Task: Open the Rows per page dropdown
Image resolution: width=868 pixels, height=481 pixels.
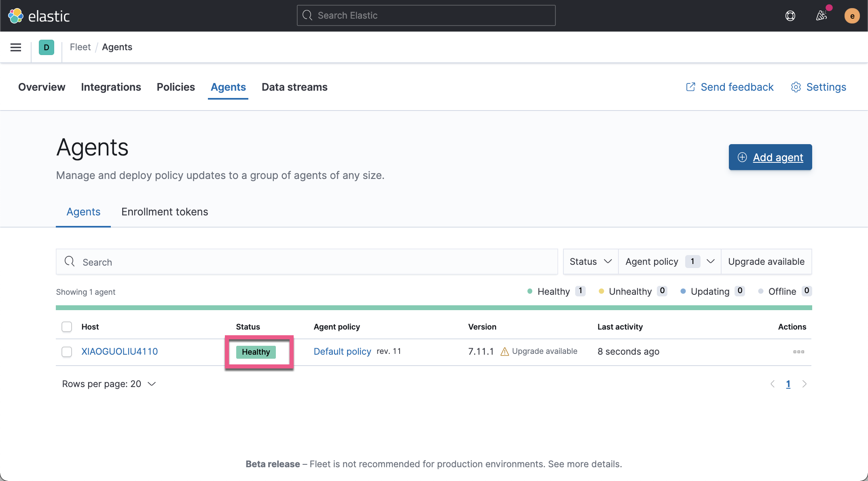Action: (109, 383)
